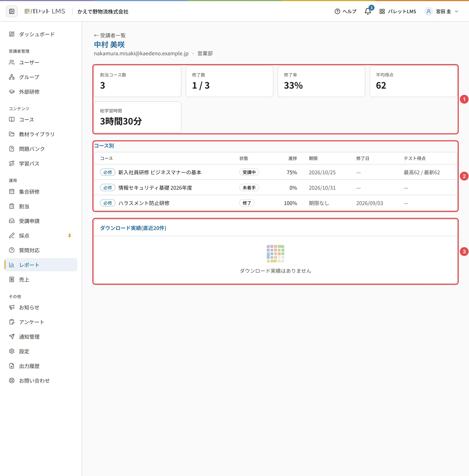Open the ヘルプ help link
The width and height of the screenshot is (469, 476).
click(345, 11)
